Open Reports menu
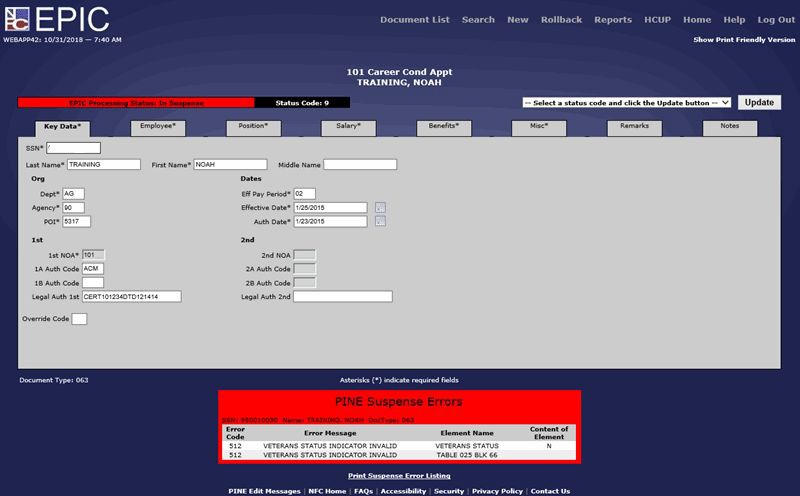 tap(613, 19)
